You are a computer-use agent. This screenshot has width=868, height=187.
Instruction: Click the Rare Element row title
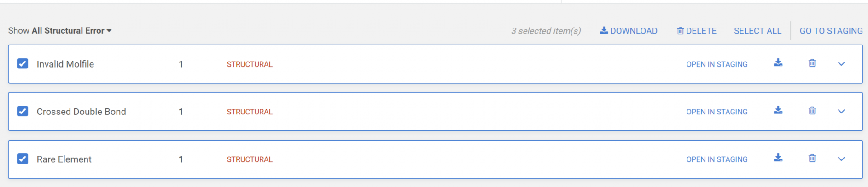[x=64, y=159]
